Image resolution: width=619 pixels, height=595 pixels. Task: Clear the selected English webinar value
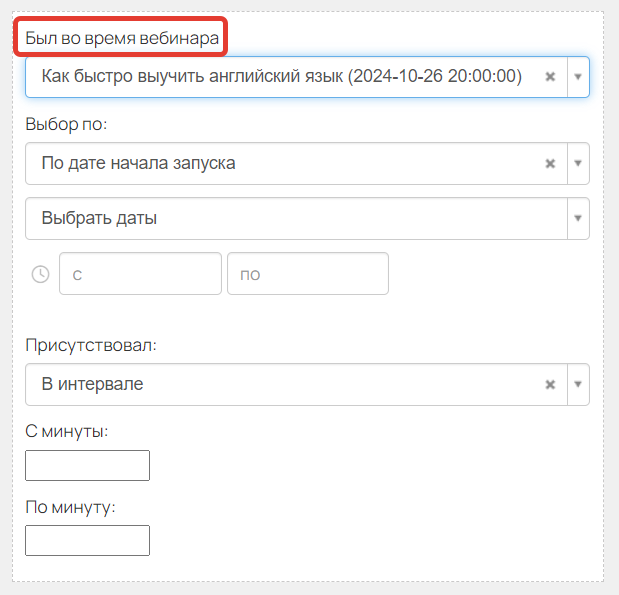coord(550,77)
